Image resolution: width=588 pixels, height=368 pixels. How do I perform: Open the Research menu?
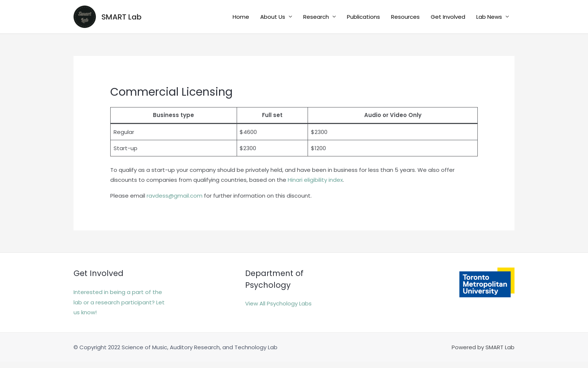(x=316, y=17)
